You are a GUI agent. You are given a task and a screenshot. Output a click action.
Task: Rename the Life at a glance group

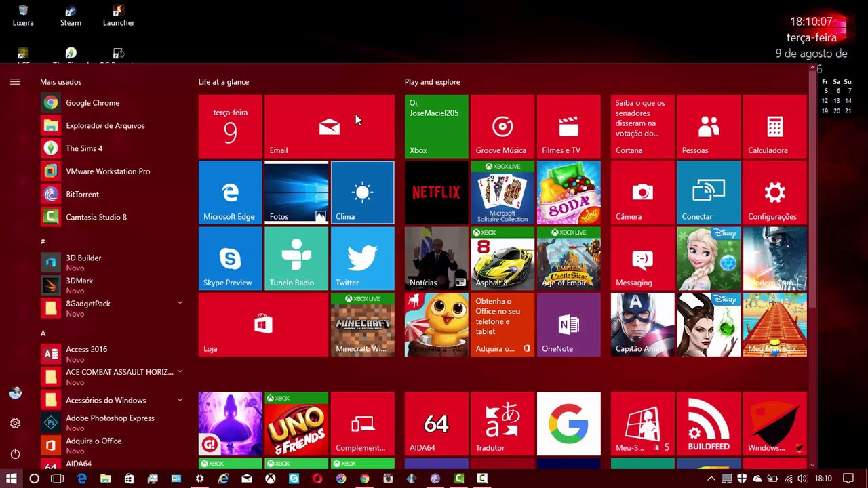click(x=224, y=82)
